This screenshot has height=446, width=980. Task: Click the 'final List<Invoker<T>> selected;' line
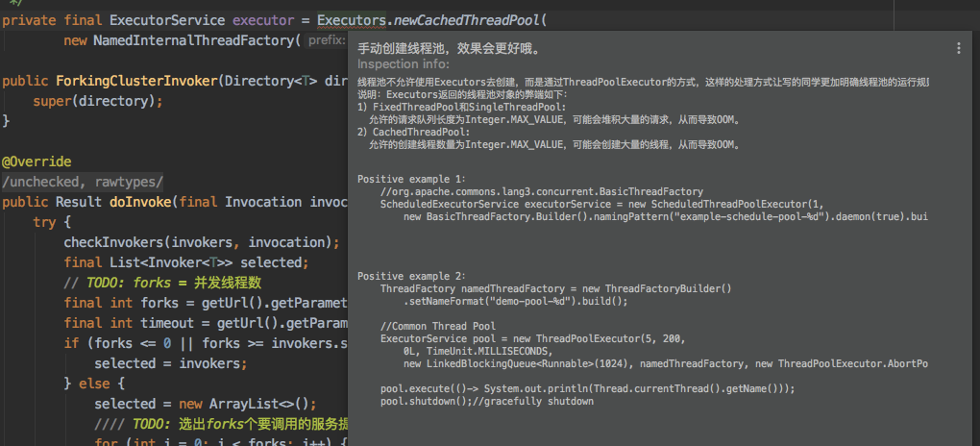186,262
